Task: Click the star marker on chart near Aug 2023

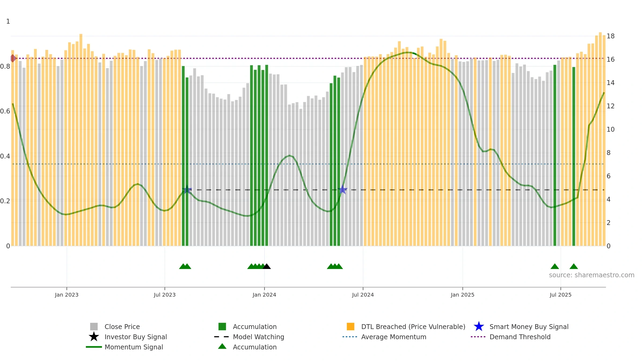Action: 187,190
